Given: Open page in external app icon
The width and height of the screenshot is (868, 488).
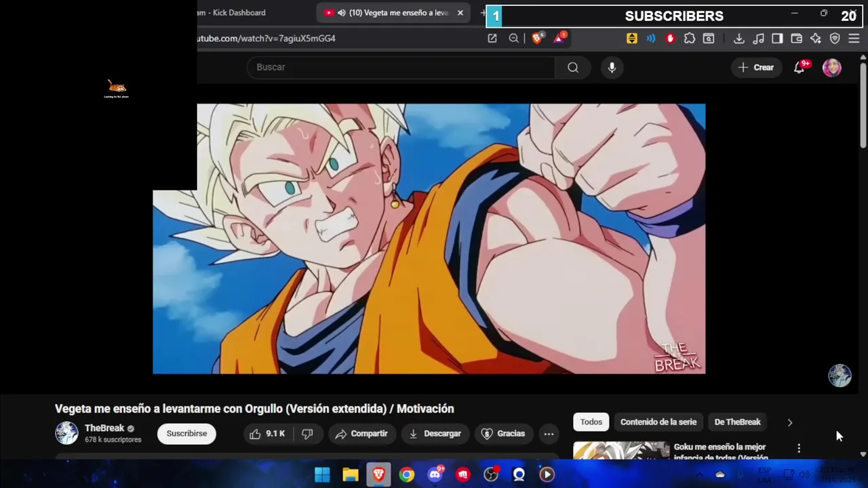Looking at the screenshot, I should click(492, 39).
